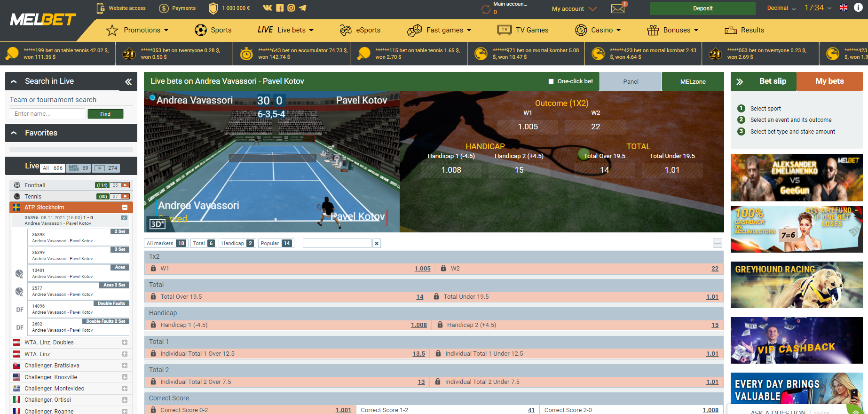Open the Bonuses dropdown
This screenshot has width=868, height=414.
point(673,30)
